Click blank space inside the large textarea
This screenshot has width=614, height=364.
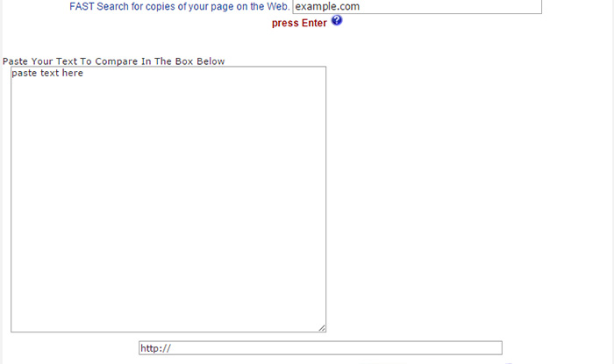[x=168, y=203]
